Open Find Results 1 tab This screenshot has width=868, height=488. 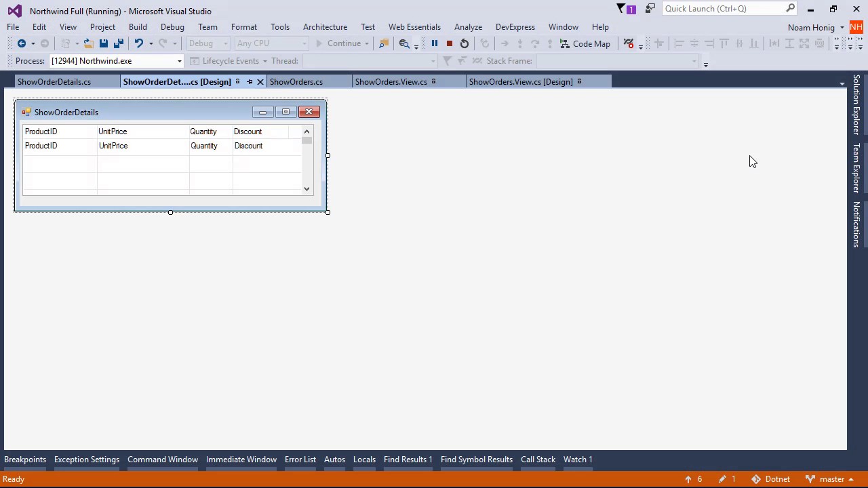[408, 460]
